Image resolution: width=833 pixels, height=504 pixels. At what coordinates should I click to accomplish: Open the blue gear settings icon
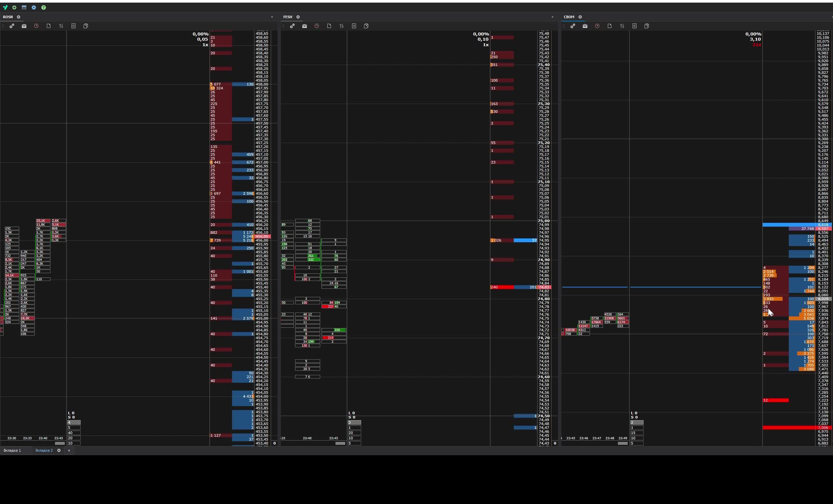coord(34,7)
